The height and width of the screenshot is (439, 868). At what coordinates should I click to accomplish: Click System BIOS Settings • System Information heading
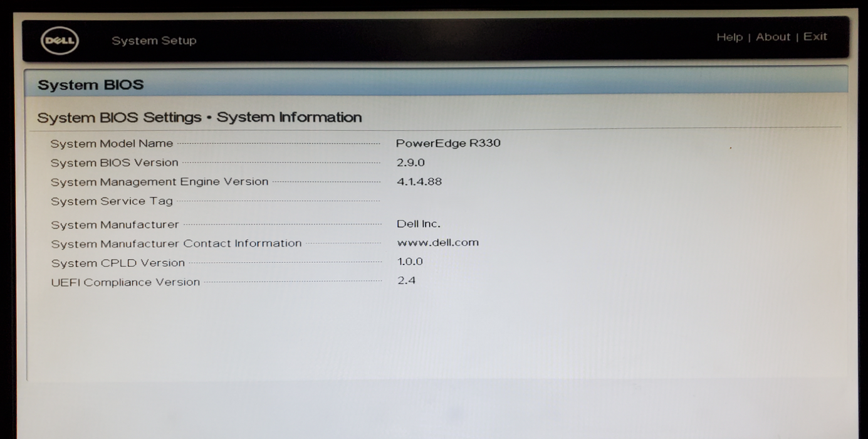pos(199,117)
